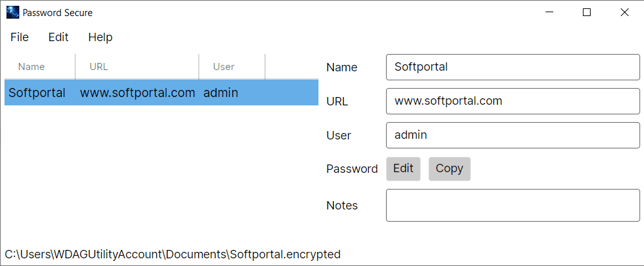This screenshot has height=266, width=644.
Task: Click the Name field containing Softportal
Action: point(513,67)
